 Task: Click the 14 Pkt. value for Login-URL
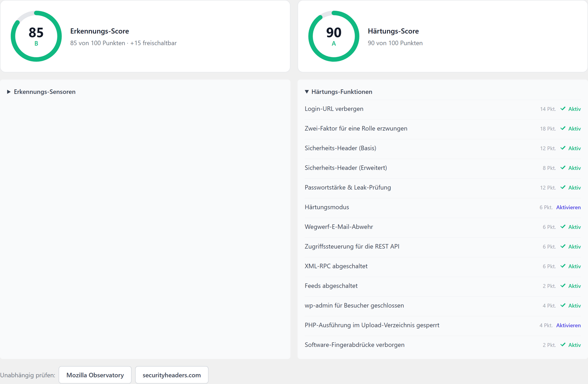[548, 109]
